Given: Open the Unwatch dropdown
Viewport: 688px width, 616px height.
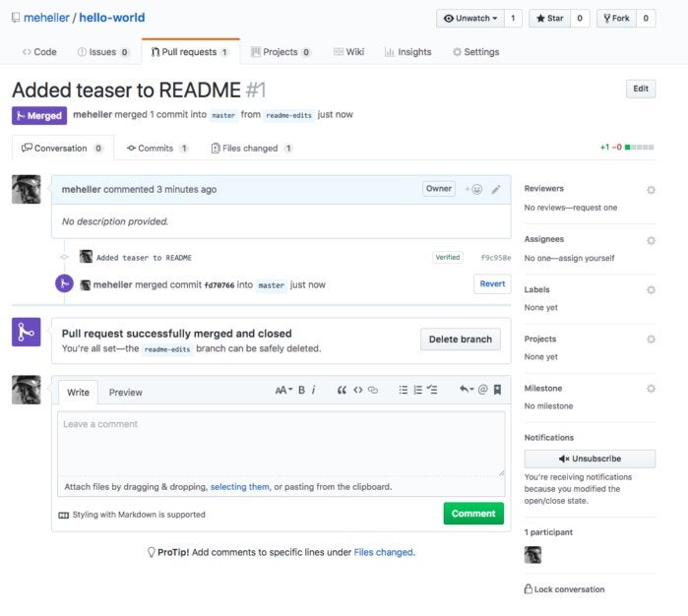Looking at the screenshot, I should click(470, 19).
